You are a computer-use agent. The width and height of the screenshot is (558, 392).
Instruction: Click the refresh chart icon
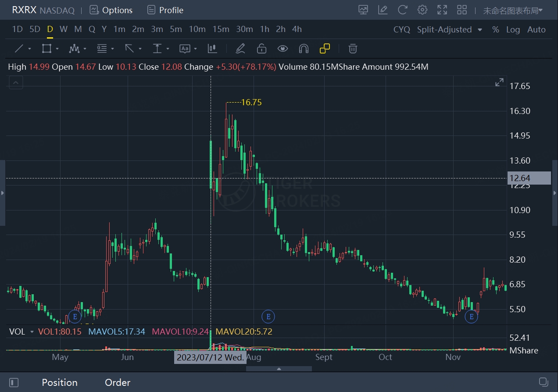(x=402, y=10)
